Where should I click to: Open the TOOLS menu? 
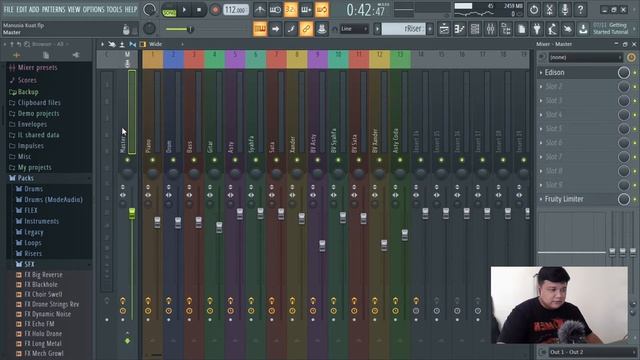click(x=114, y=9)
